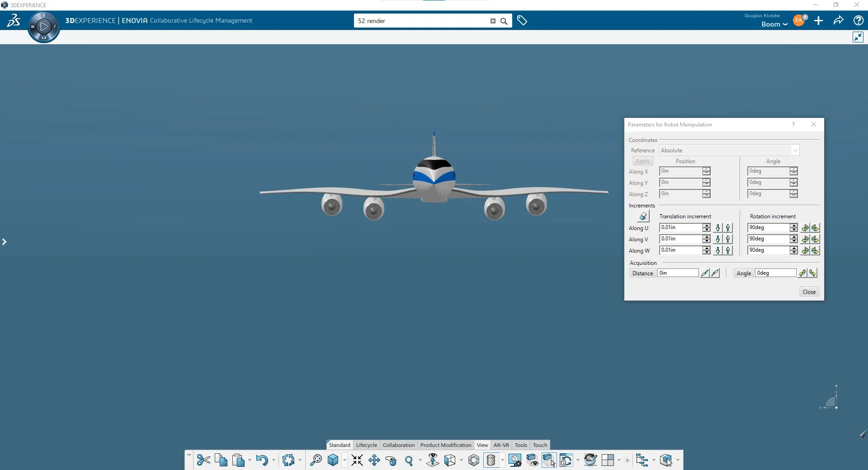Switch to the Product Modification tab

445,445
